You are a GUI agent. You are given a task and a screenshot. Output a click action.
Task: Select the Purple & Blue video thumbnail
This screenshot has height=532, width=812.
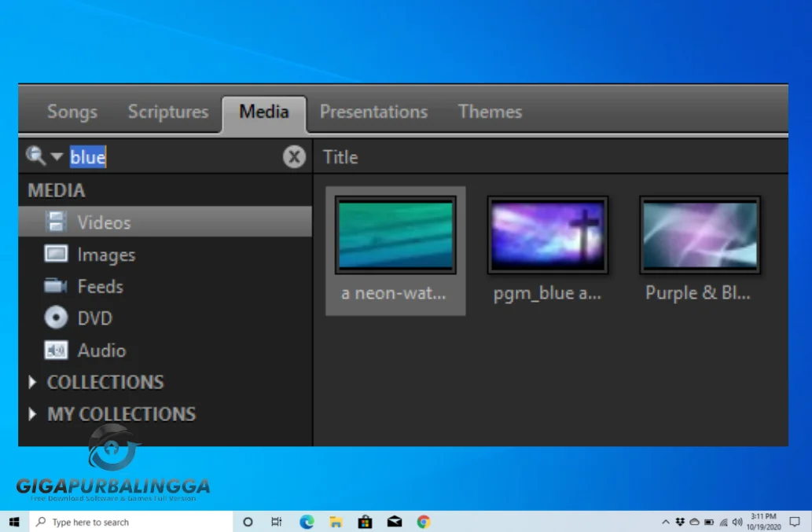(x=700, y=236)
